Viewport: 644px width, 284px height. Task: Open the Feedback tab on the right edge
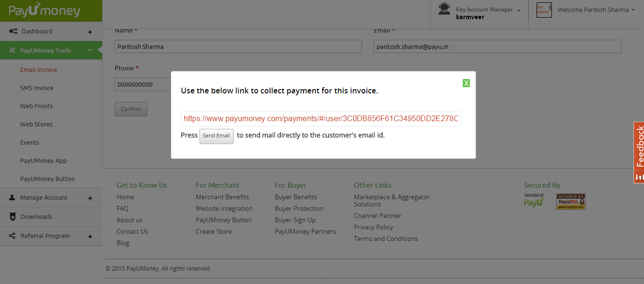(640, 150)
